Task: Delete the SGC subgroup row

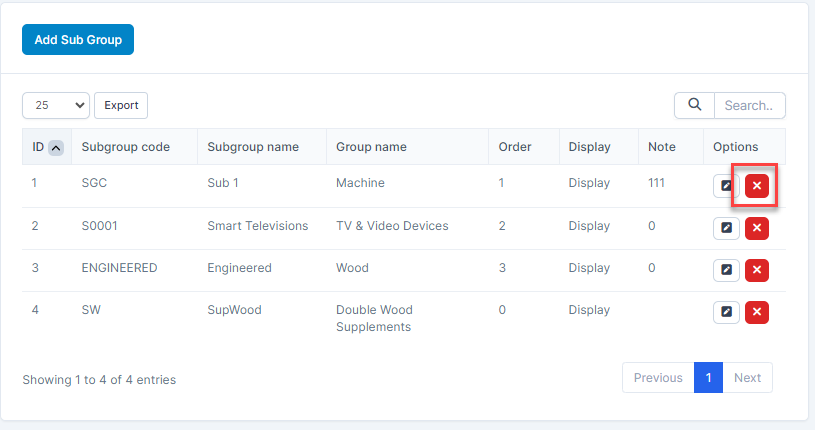Action: (x=757, y=186)
